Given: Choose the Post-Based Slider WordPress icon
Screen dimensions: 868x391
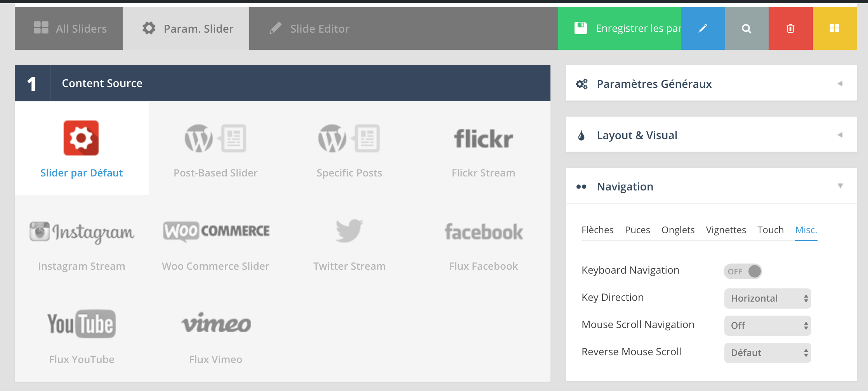Looking at the screenshot, I should tap(215, 138).
